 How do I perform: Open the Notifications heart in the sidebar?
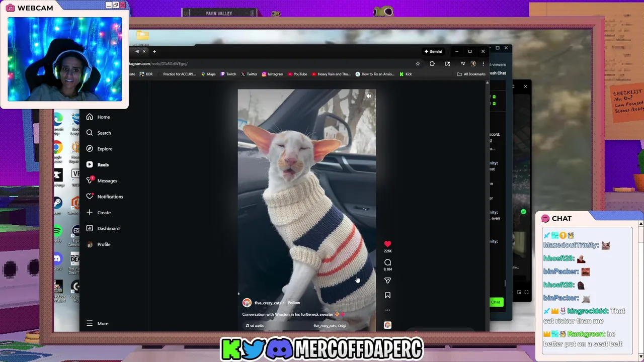click(104, 197)
